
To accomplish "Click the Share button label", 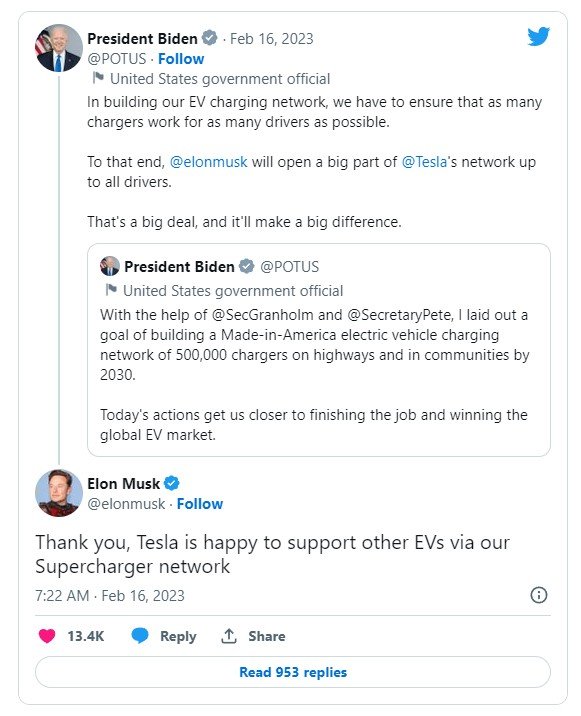I will (267, 636).
